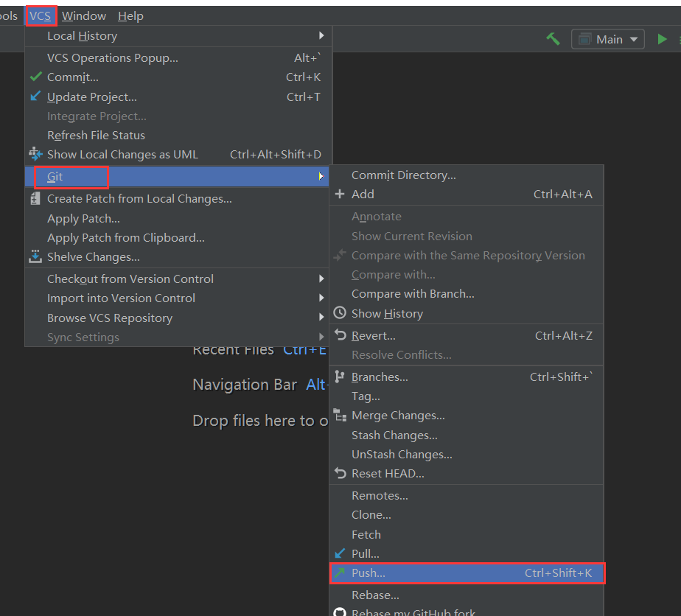Choose Tag... in Git submenu
The width and height of the screenshot is (681, 616).
pyautogui.click(x=467, y=396)
